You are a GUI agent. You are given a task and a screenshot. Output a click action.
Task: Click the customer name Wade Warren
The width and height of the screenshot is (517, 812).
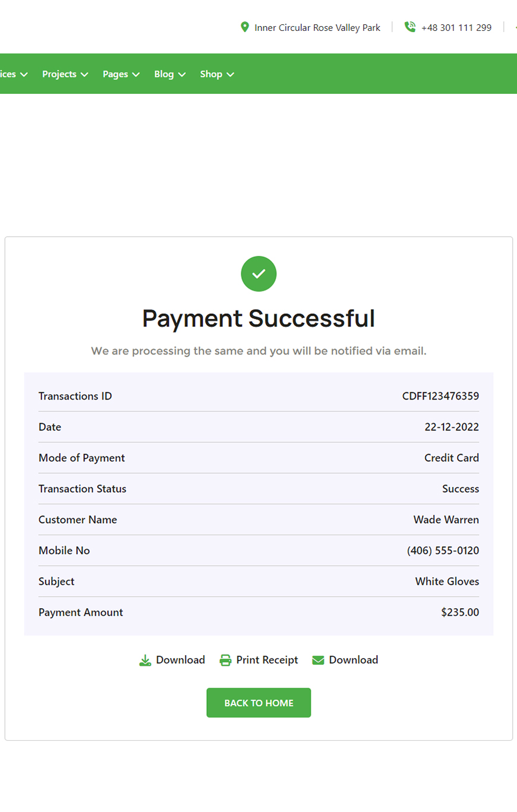[446, 520]
